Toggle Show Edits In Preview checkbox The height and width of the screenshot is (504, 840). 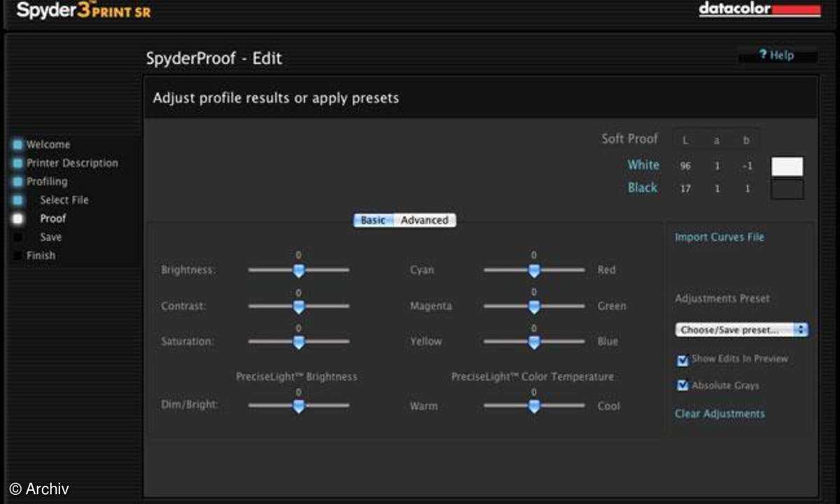coord(682,360)
